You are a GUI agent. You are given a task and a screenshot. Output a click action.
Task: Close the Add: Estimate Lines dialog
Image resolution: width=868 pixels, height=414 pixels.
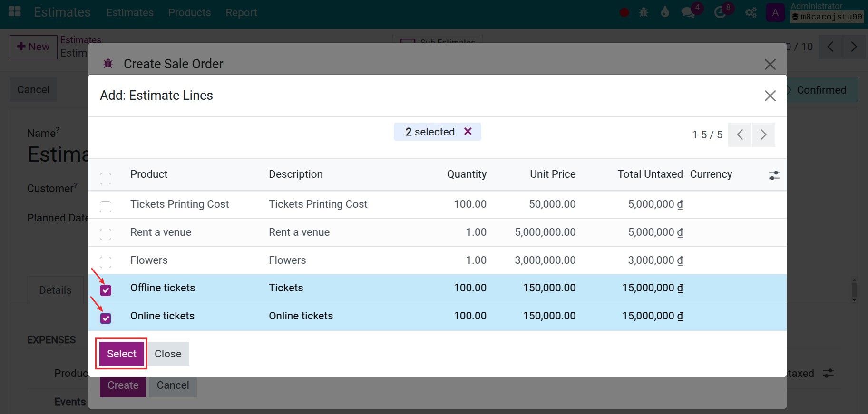click(770, 96)
